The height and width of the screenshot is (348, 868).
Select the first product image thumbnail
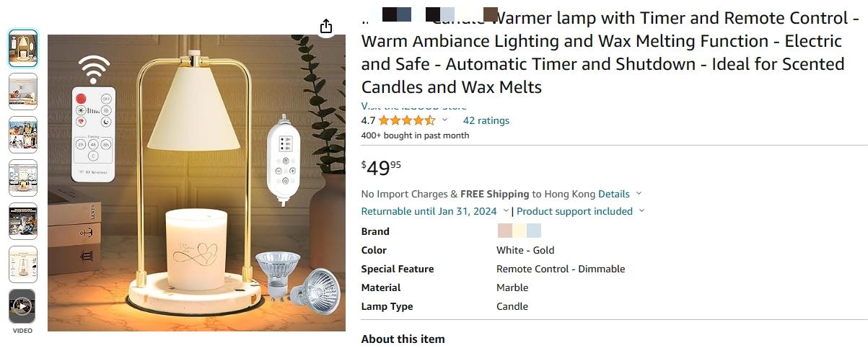point(23,48)
